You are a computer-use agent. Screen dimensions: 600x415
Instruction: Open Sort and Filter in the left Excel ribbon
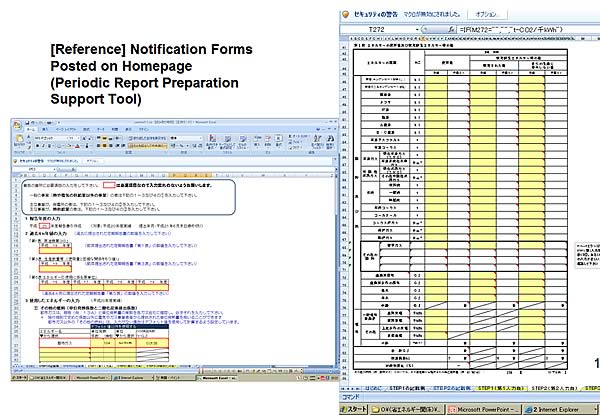(x=317, y=142)
